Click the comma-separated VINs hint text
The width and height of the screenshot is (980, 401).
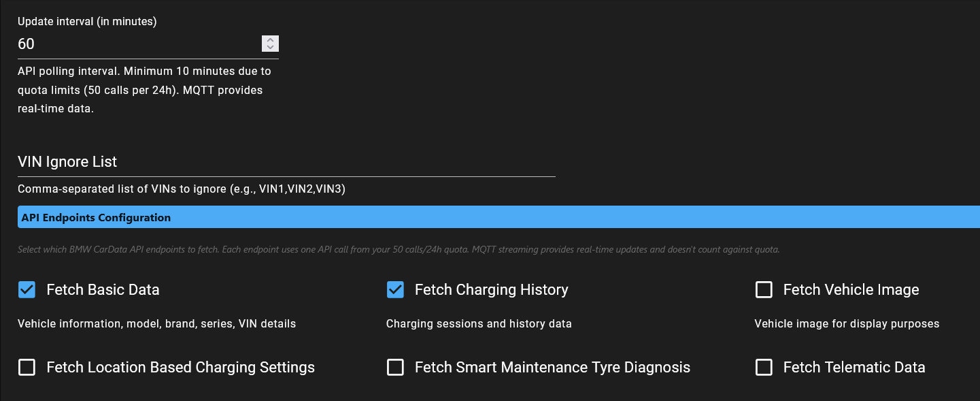(x=182, y=189)
